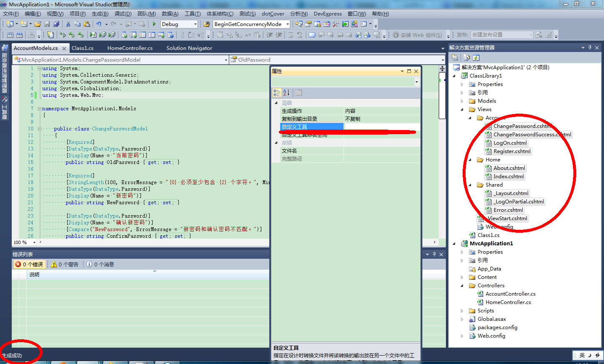Screen dimensions: 604x364
Task: Toggle Categorized view in properties panel
Action: coord(277,92)
